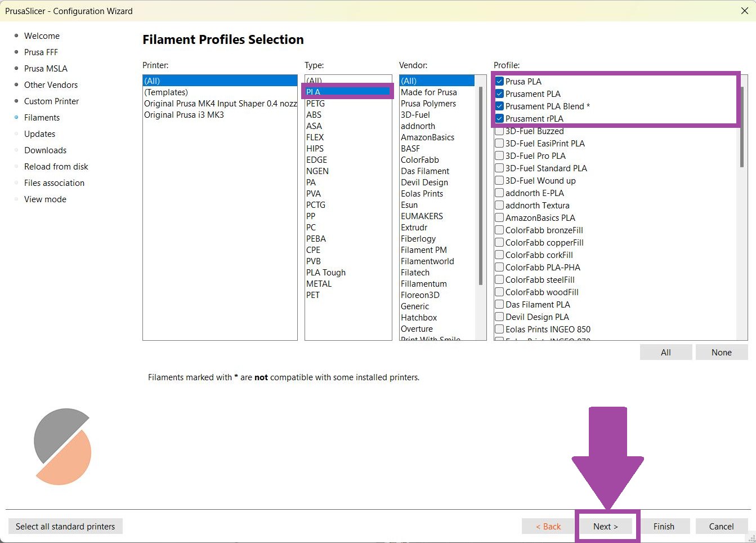Click the PrusaSlicer logo image

click(x=62, y=447)
